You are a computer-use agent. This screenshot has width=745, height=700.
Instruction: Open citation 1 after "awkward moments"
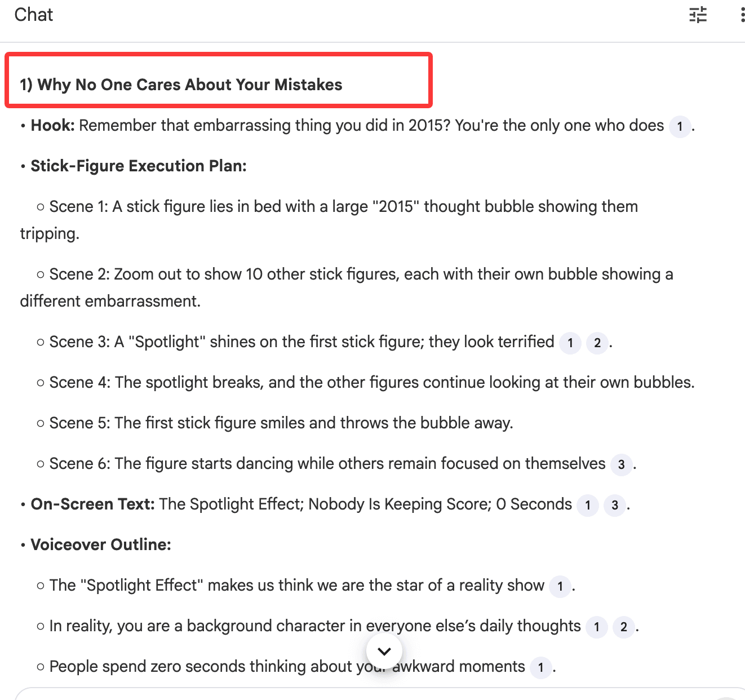point(541,667)
